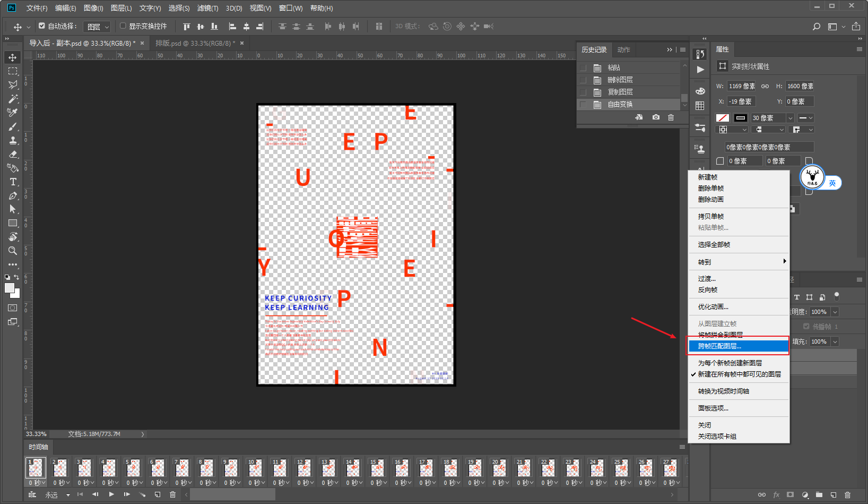This screenshot has width=868, height=504.
Task: Click tween animation frames icon
Action: pyautogui.click(x=142, y=494)
